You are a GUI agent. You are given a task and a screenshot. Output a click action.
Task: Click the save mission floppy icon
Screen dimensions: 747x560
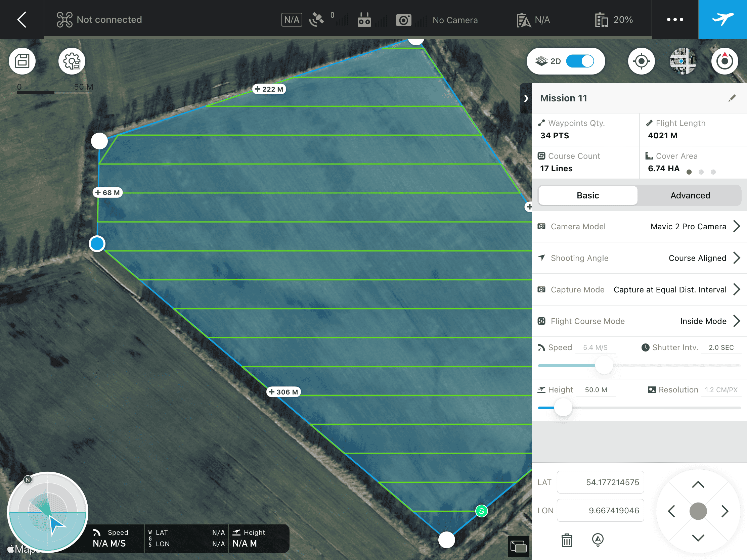pos(22,61)
